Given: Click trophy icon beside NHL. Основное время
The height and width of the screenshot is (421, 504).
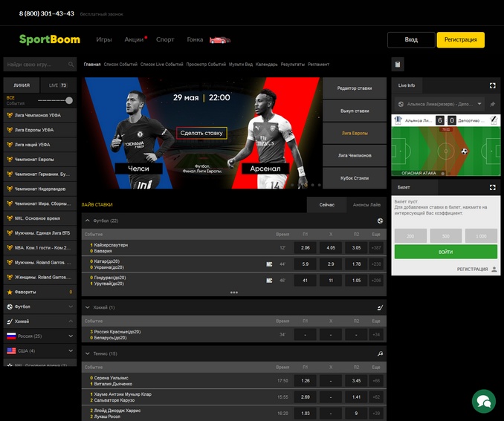Looking at the screenshot, I should (10, 218).
